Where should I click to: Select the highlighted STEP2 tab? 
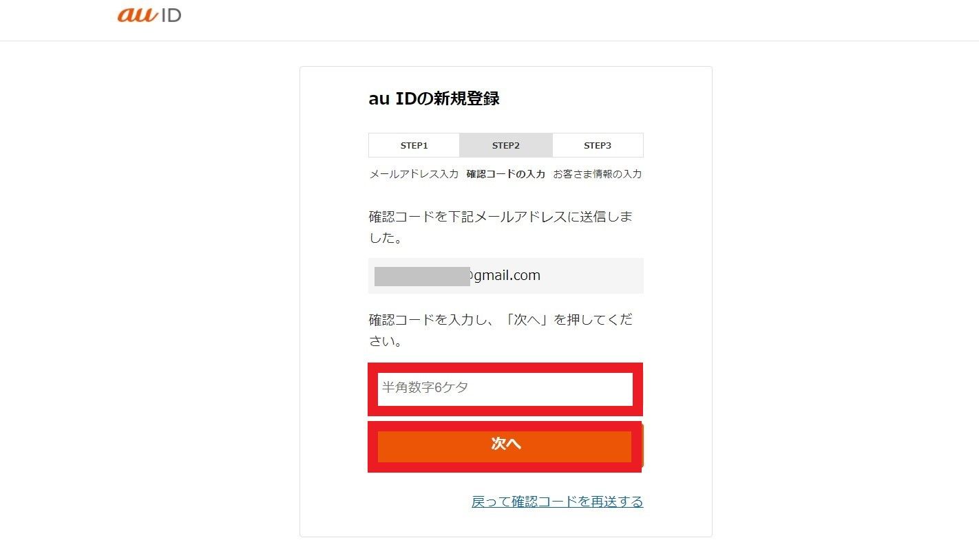tap(506, 145)
